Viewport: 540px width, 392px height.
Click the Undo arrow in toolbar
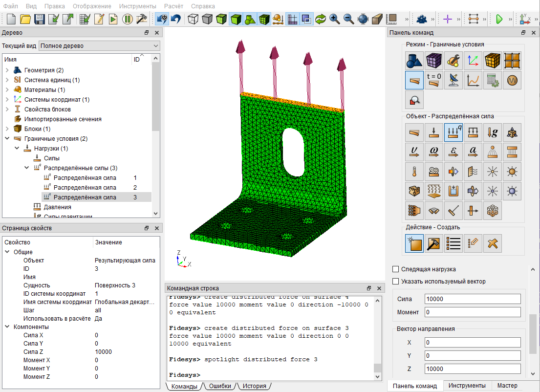pyautogui.click(x=176, y=19)
